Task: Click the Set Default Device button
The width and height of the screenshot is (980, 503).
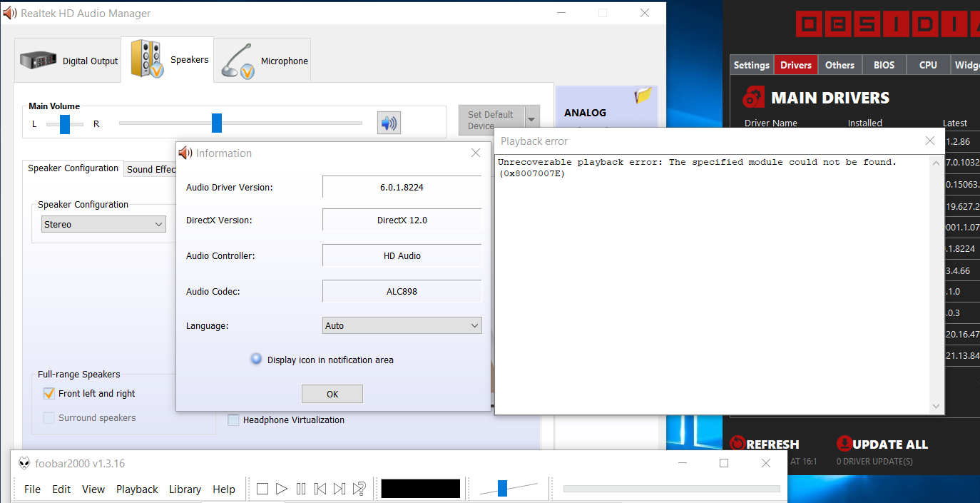Action: tap(491, 120)
